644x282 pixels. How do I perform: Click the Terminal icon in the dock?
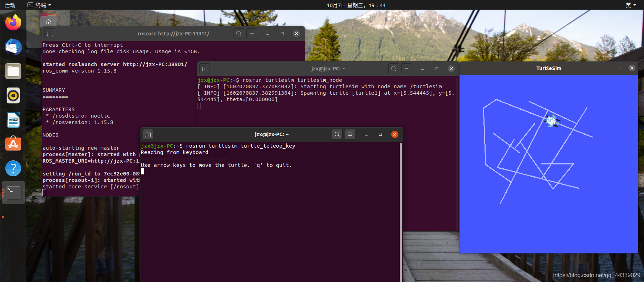point(13,193)
